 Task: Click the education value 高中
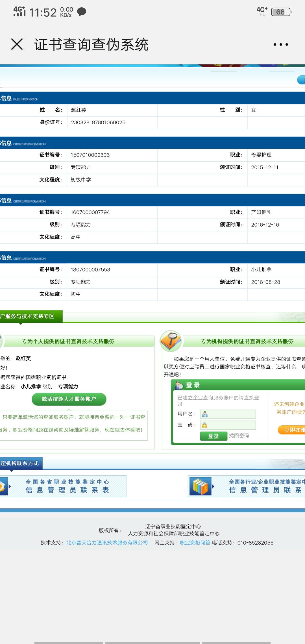point(76,237)
